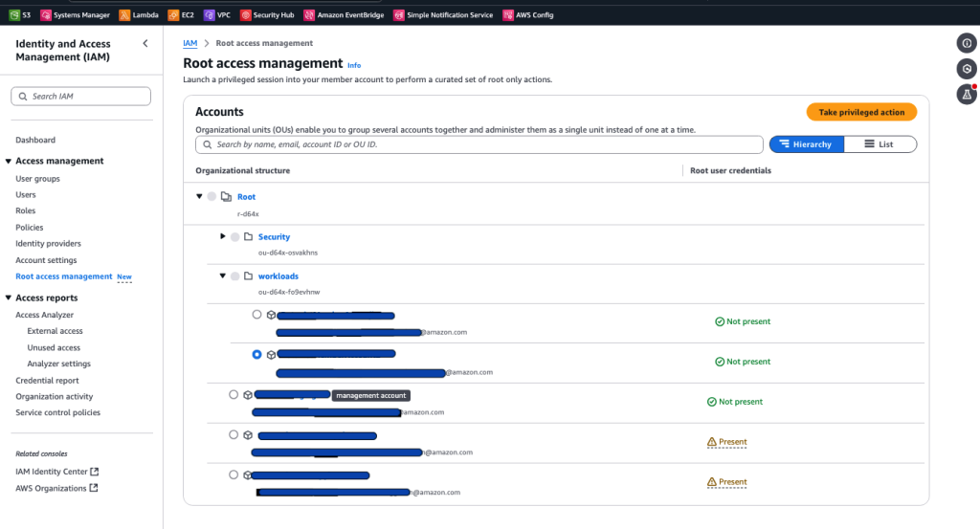Open Analyzer settings in sidebar
Image resolution: width=980 pixels, height=529 pixels.
(x=58, y=364)
